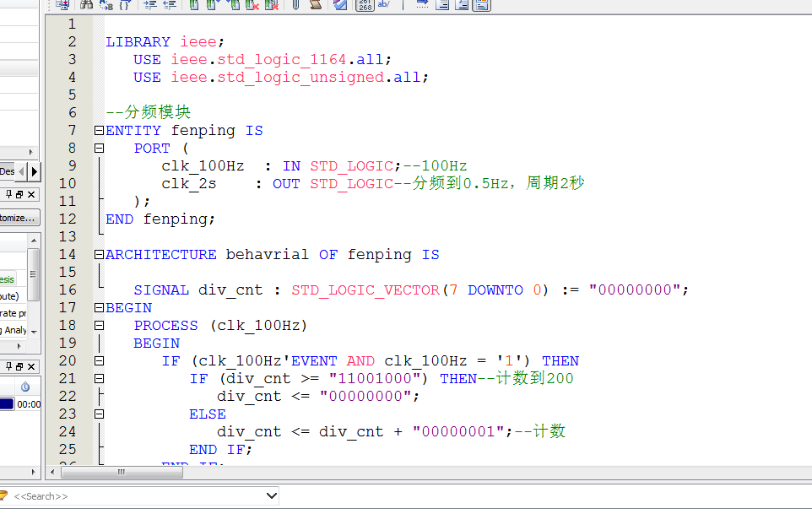Click the Customize... button
Viewport: 812px width, 514px height.
[19, 218]
